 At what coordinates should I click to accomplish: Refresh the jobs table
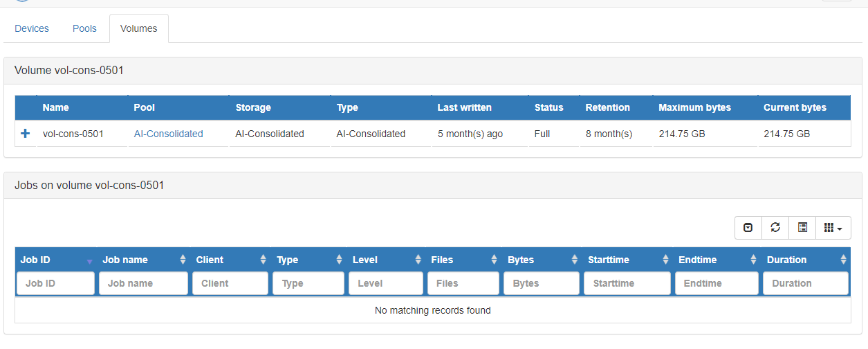click(775, 228)
